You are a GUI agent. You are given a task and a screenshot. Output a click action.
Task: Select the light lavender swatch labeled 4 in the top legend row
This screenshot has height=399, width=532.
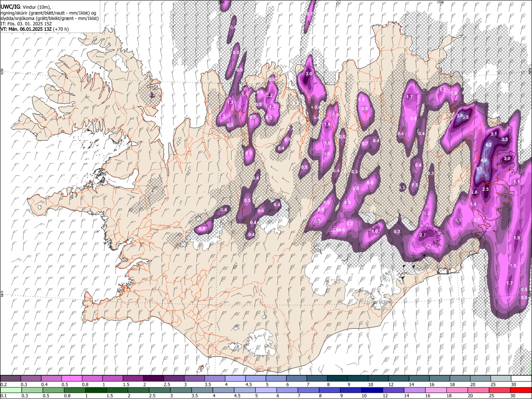[x=235, y=379]
